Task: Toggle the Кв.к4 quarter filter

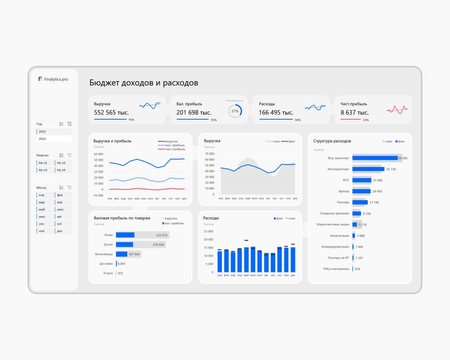Action: tap(63, 170)
